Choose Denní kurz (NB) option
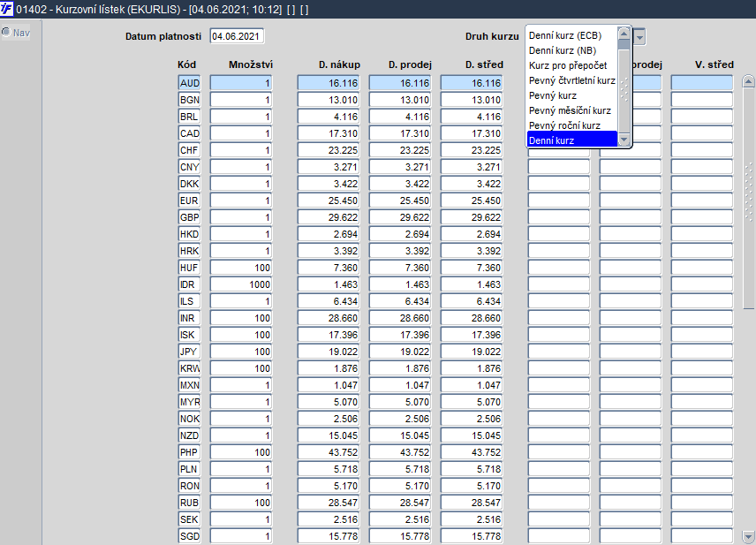 [x=563, y=50]
